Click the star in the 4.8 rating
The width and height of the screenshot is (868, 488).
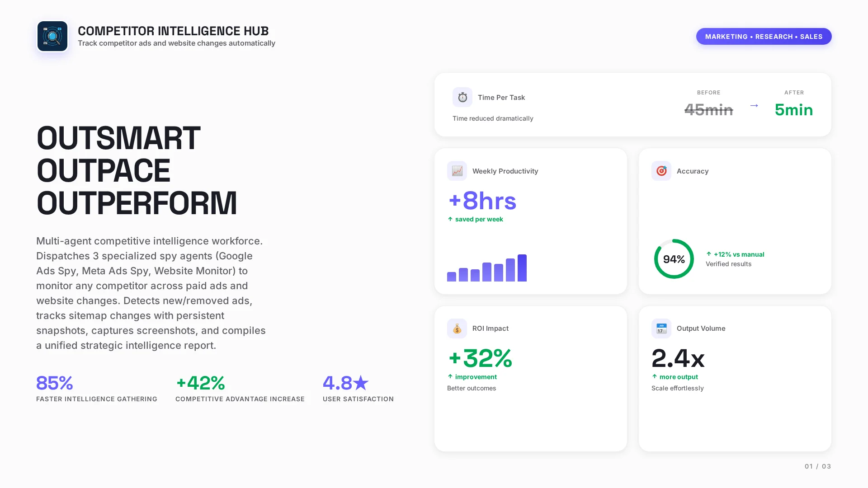click(361, 383)
